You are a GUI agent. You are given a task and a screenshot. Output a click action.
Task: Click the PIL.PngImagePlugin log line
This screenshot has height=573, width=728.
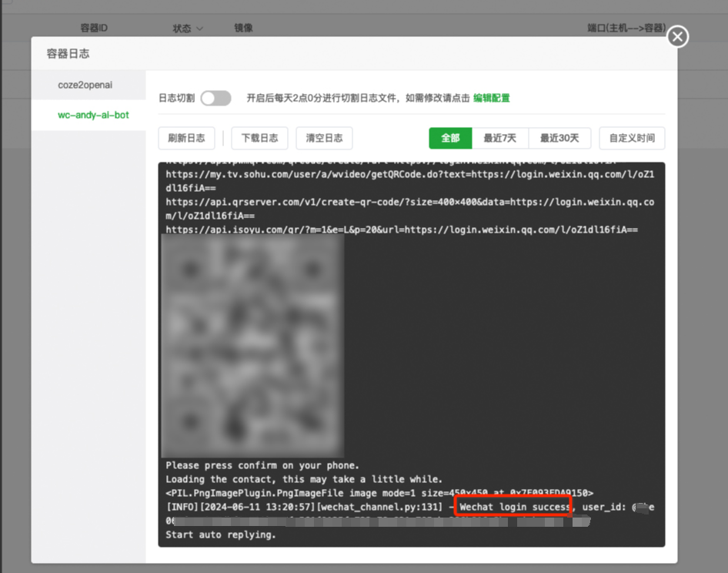tap(379, 493)
